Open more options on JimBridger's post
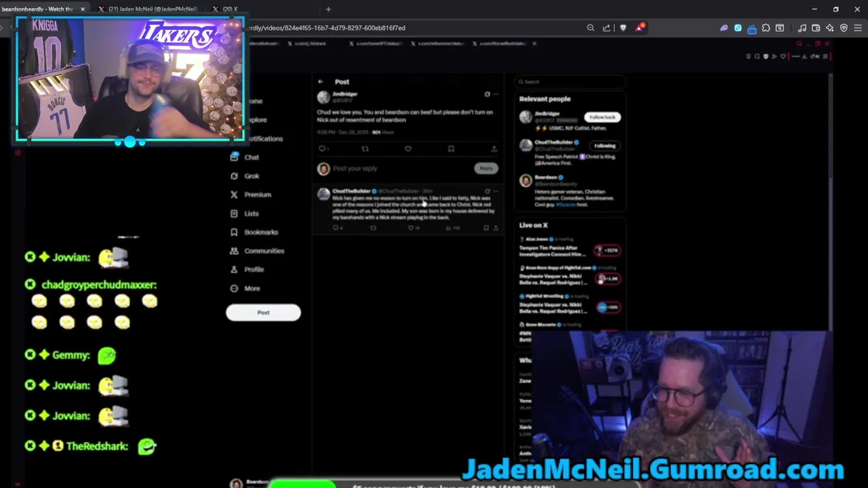Screen dimensions: 868x488 [496, 94]
